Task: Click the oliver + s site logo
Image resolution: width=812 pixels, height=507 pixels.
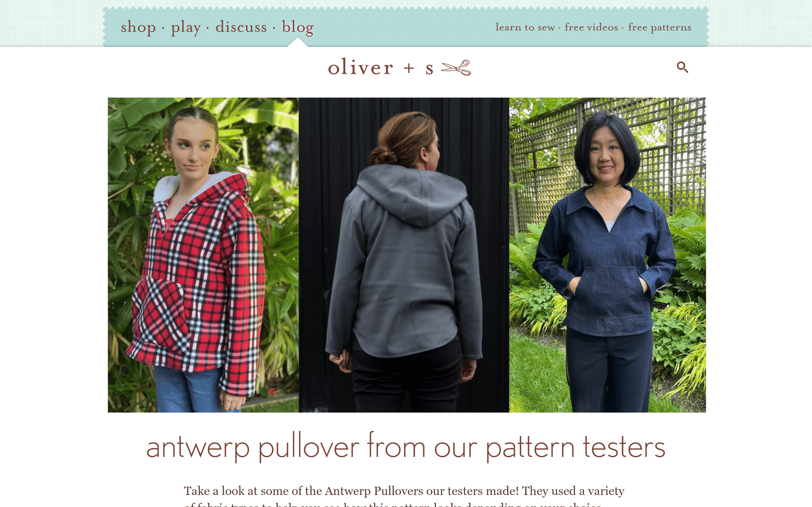Action: (399, 67)
